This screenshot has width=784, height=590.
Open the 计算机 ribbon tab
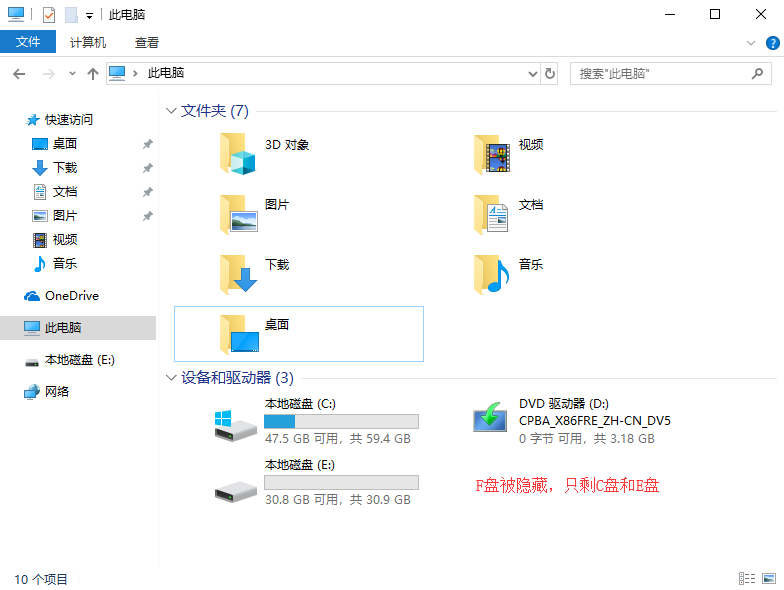(88, 42)
